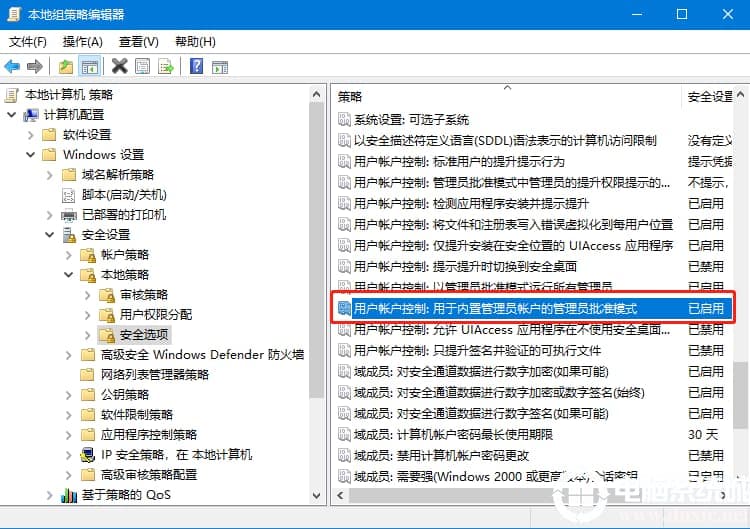Collapse the 本地策略 node
The height and width of the screenshot is (529, 750).
[x=69, y=275]
